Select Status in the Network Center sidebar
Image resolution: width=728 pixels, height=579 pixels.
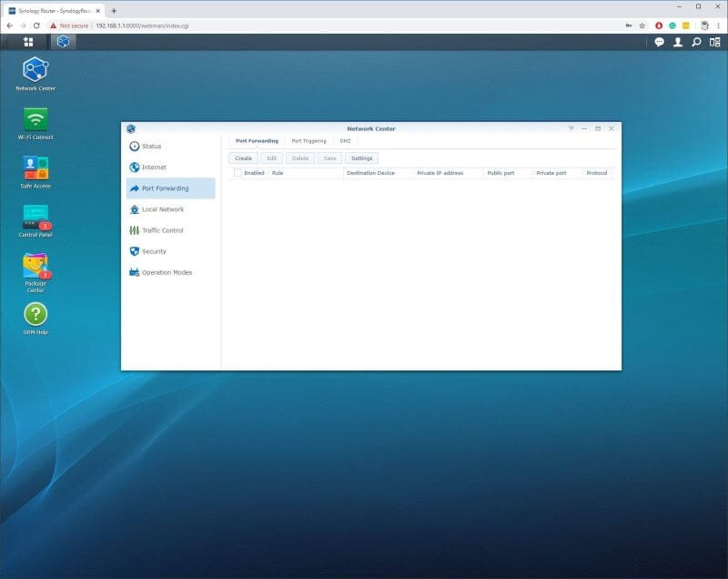tap(152, 146)
